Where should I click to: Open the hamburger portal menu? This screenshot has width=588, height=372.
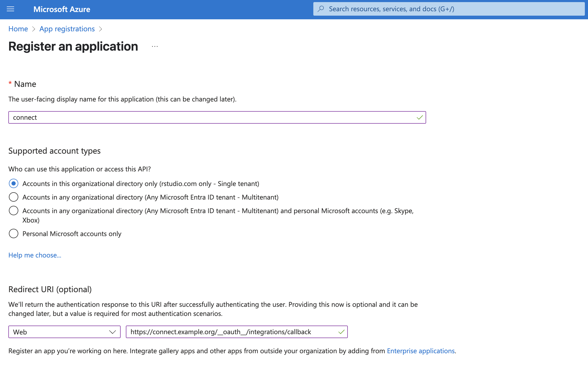(x=10, y=9)
